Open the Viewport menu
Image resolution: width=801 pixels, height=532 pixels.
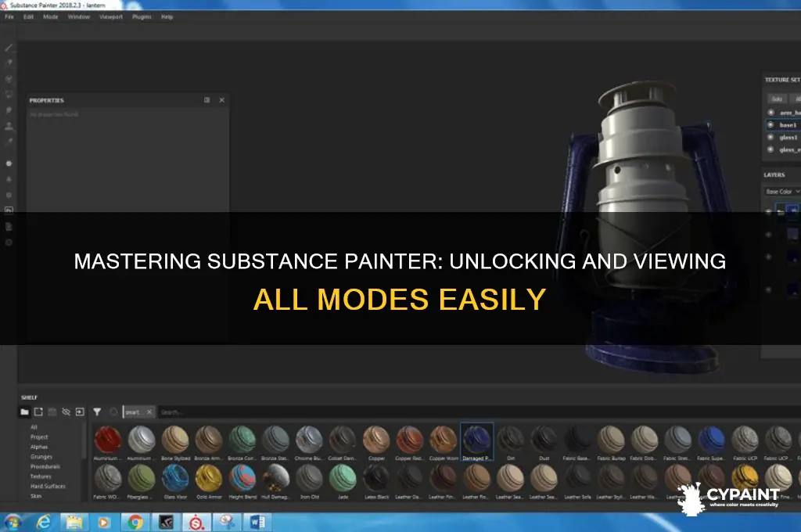(x=111, y=17)
